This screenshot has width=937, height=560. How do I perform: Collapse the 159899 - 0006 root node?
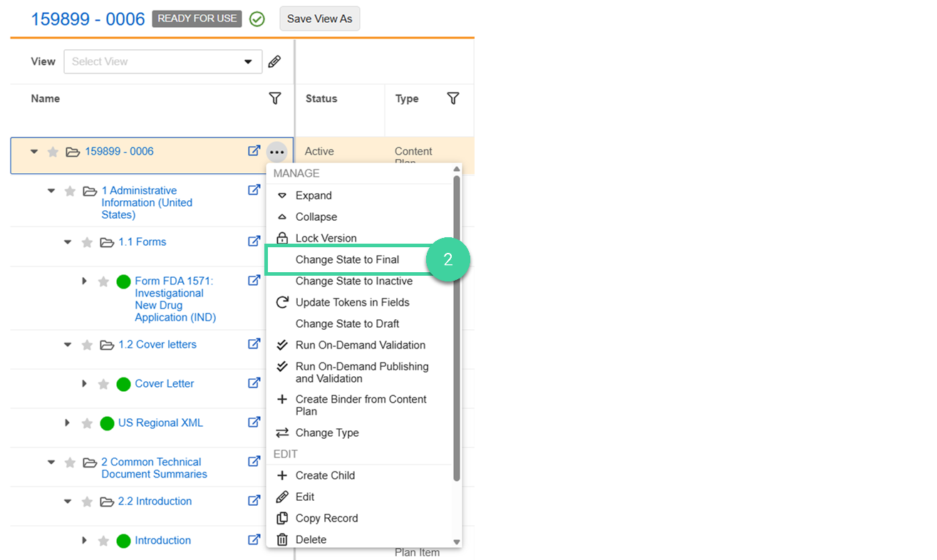(x=34, y=152)
